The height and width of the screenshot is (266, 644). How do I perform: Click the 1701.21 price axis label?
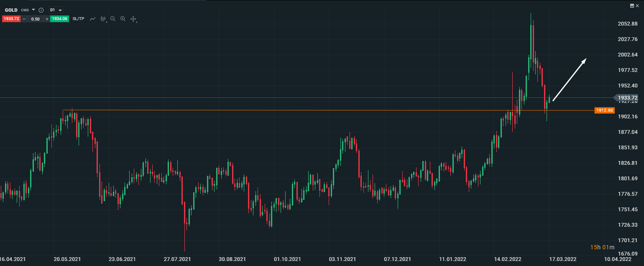(628, 240)
